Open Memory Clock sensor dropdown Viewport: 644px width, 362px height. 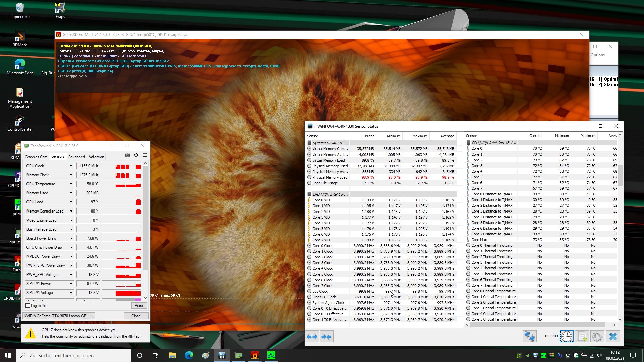click(x=71, y=175)
